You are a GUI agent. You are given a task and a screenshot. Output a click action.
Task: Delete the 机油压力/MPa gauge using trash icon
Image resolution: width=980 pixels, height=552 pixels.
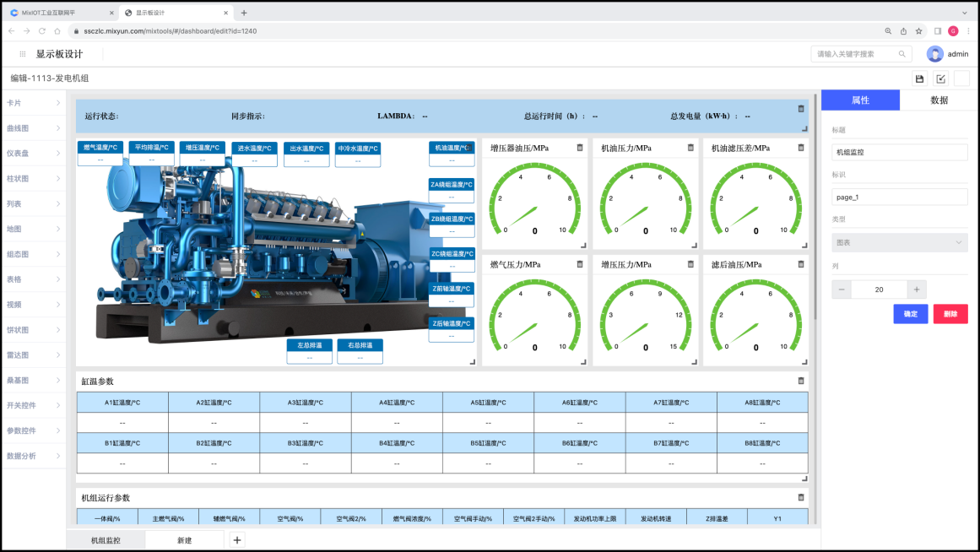690,148
